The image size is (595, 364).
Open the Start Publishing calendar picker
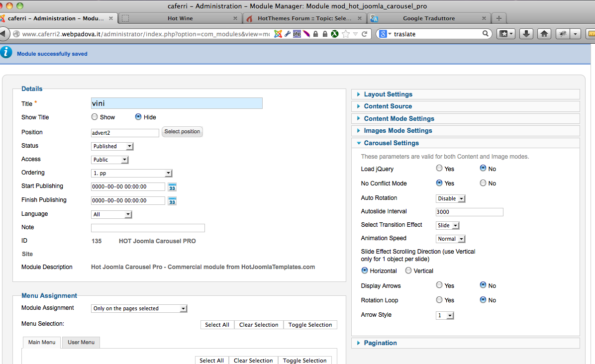172,187
